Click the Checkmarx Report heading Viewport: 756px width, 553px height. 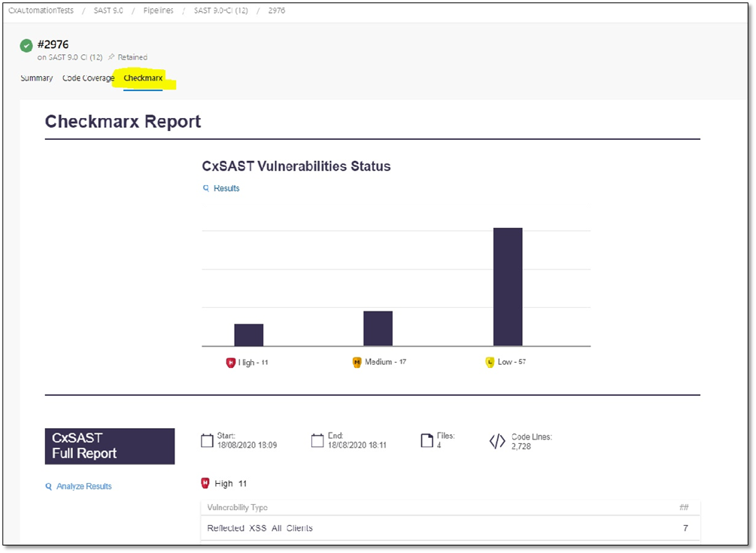pos(123,121)
